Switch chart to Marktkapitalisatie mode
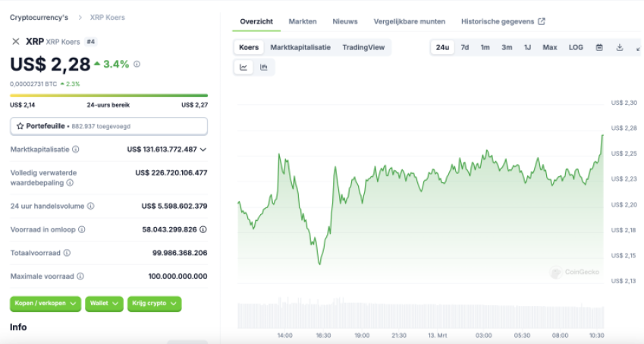 point(300,47)
